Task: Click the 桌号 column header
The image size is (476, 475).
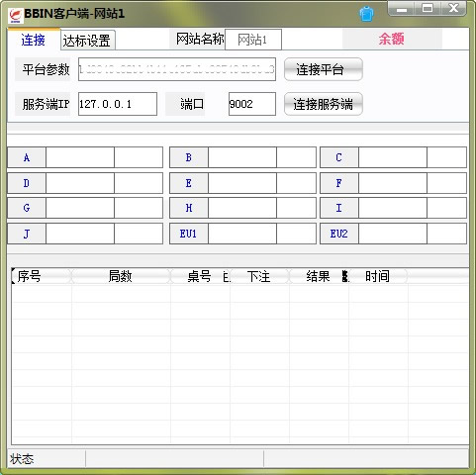Action: (200, 276)
